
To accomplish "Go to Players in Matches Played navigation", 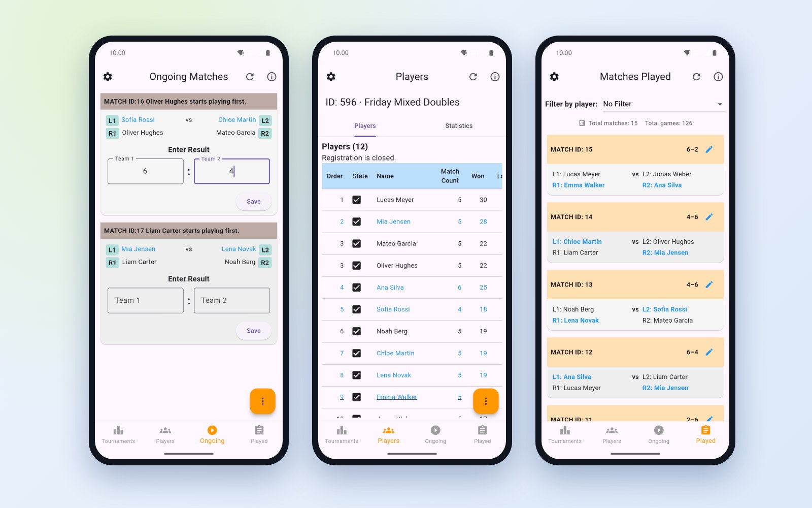I will pos(612,435).
